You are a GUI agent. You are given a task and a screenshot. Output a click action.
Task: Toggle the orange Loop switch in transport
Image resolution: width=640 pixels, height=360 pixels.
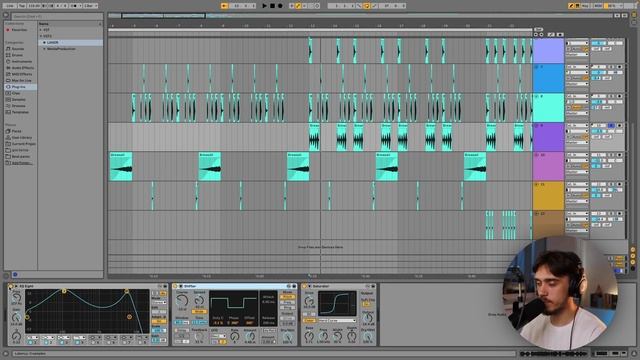366,6
